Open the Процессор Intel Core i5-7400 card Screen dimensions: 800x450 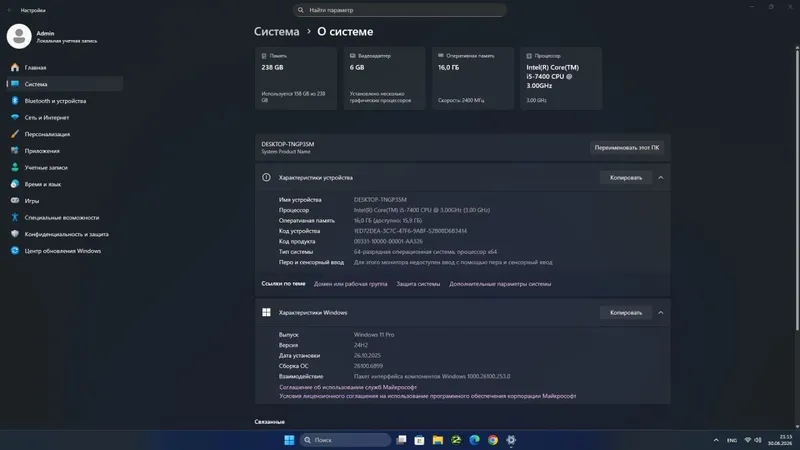click(x=561, y=79)
